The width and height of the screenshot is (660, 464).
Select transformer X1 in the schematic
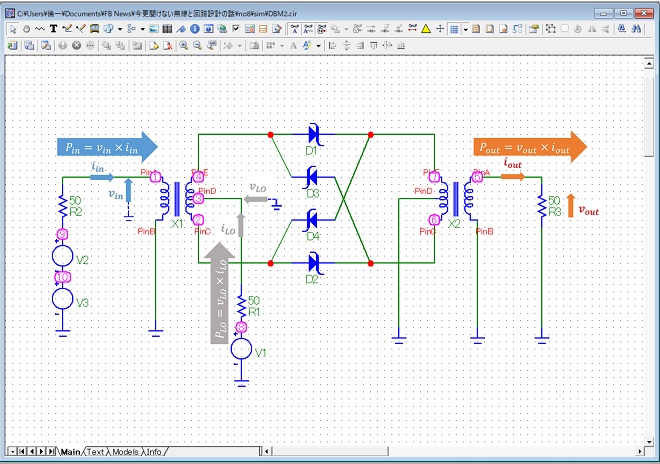(x=177, y=199)
